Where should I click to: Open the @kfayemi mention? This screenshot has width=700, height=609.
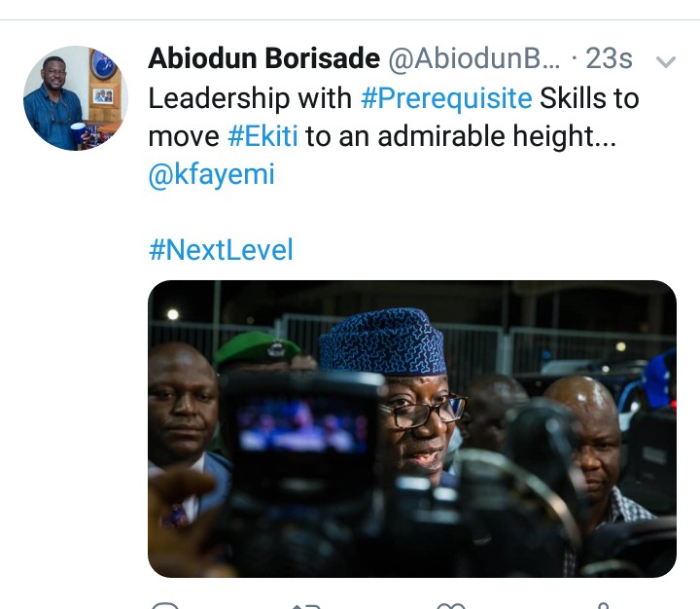[x=211, y=174]
